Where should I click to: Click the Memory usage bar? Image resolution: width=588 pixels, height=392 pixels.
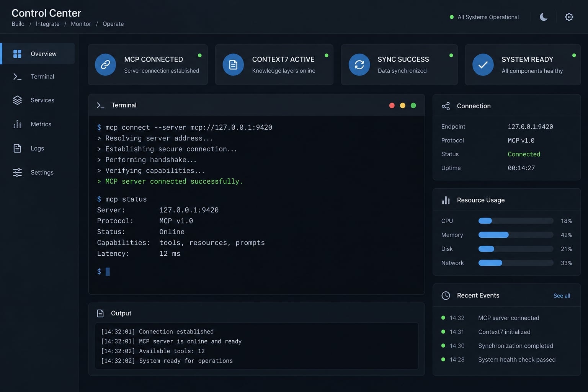click(x=516, y=235)
